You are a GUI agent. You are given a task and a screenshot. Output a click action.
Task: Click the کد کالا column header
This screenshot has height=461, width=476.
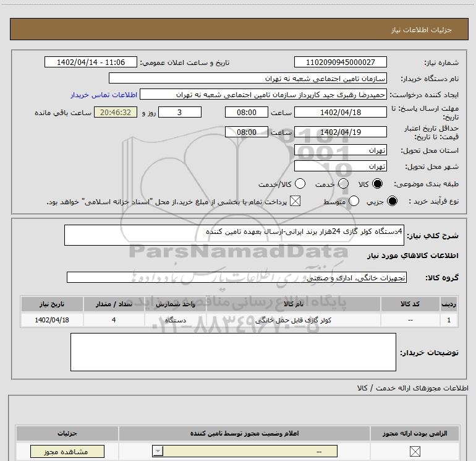410,304
